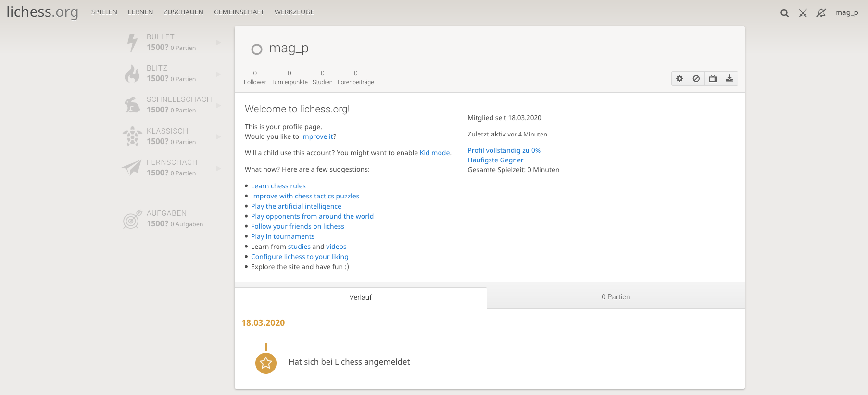Screen dimensions: 868x395
Task: Open 'Play in tournaments' link
Action: click(x=283, y=236)
